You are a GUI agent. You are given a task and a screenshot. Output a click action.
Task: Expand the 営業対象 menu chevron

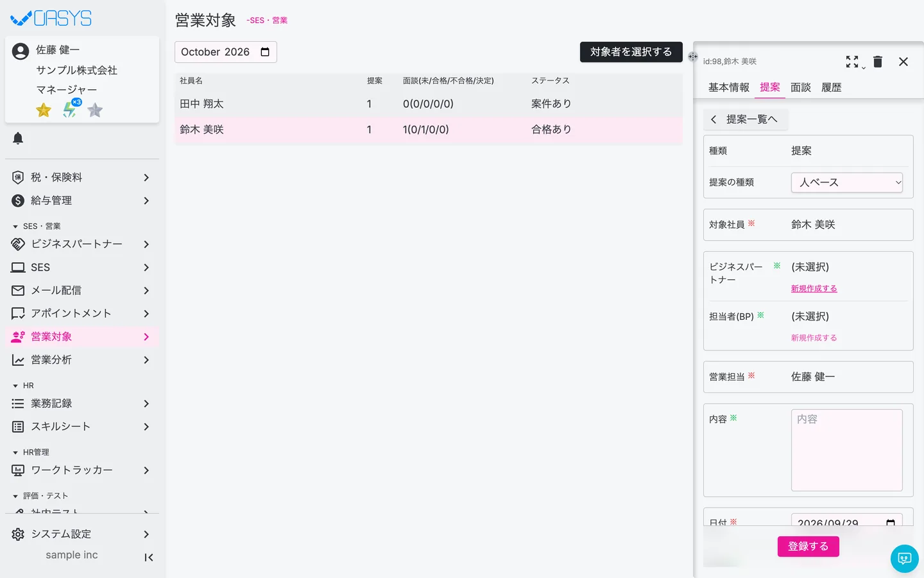(x=146, y=337)
